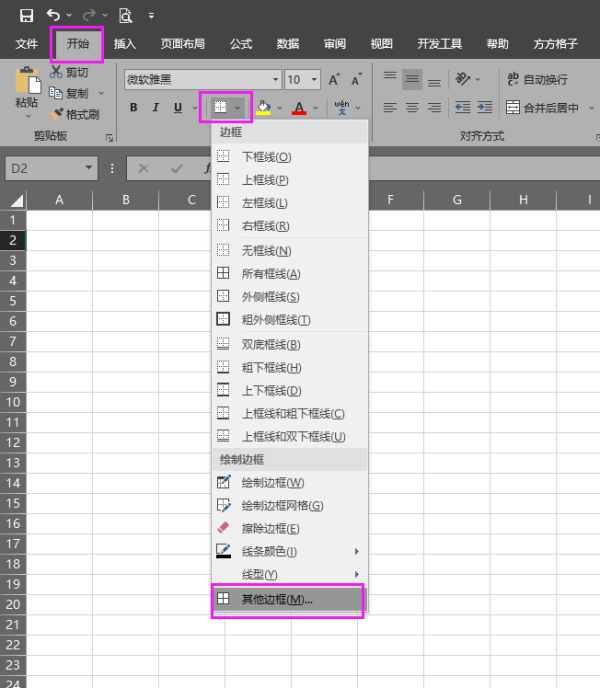Open the font size 10 dropdown

click(x=314, y=79)
